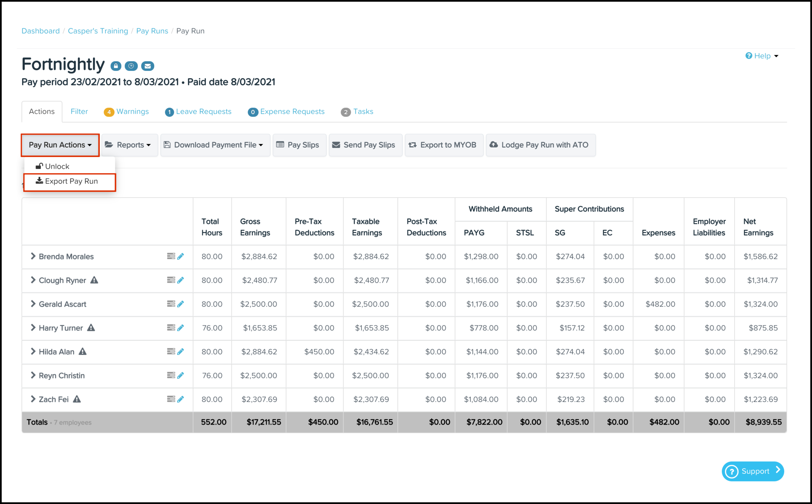Click warning triangle next to Hilda Alan
The height and width of the screenshot is (504, 812).
(83, 351)
